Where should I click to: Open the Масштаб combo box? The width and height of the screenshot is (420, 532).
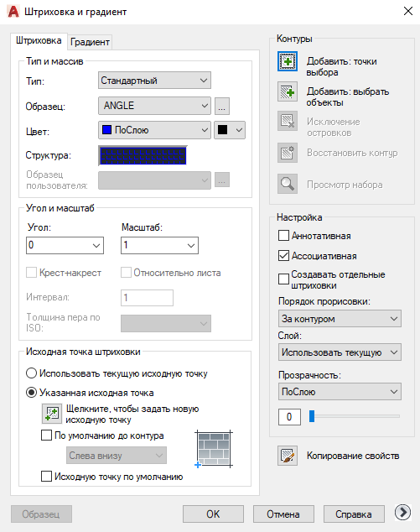point(159,245)
